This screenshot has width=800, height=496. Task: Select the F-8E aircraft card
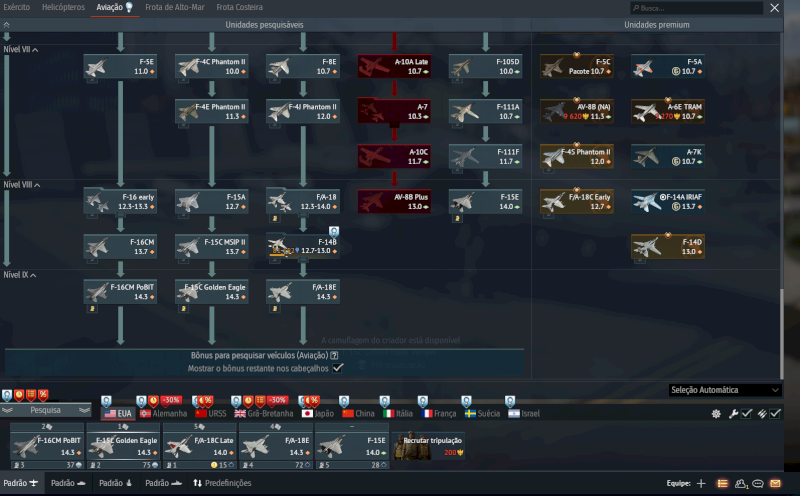(x=303, y=66)
